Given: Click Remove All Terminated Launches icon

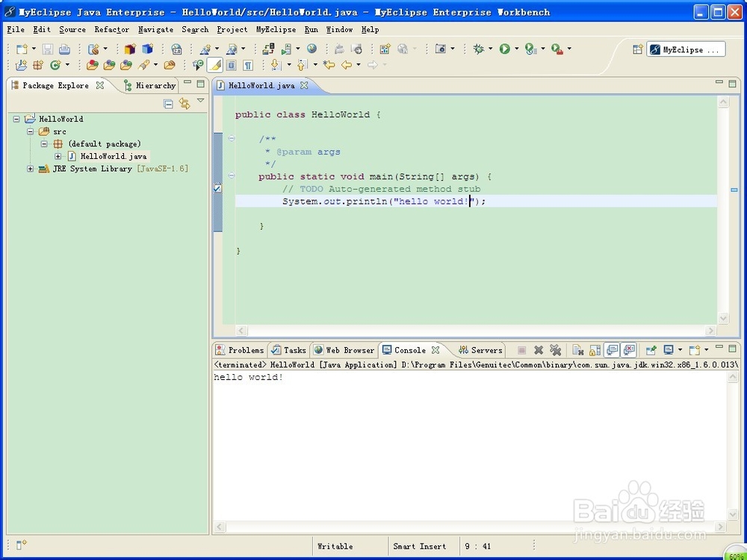Looking at the screenshot, I should [x=555, y=350].
